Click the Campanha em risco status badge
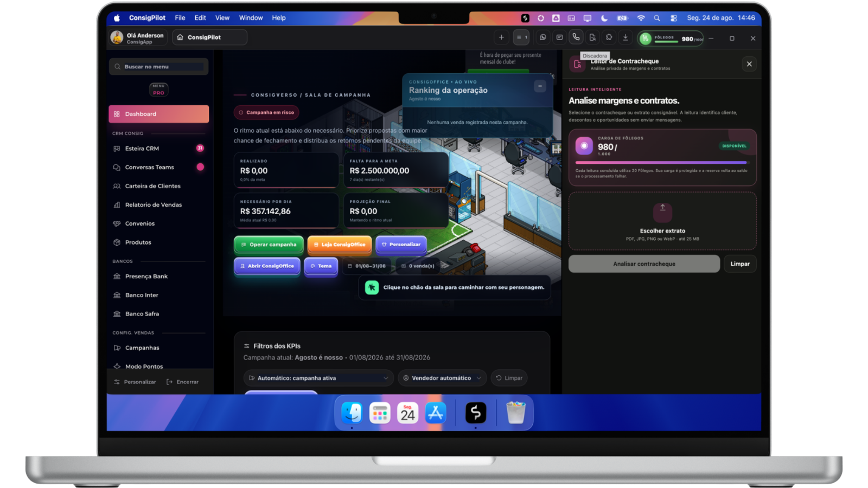 pyautogui.click(x=266, y=112)
